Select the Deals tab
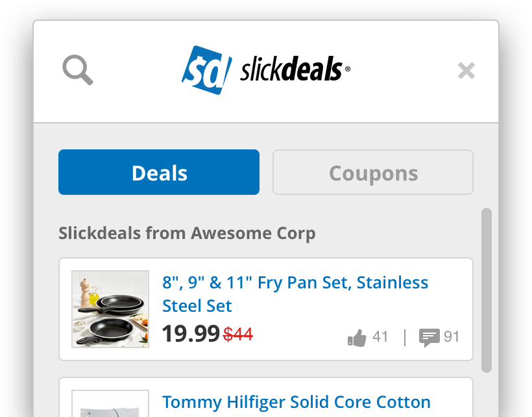532x417 pixels. (158, 172)
